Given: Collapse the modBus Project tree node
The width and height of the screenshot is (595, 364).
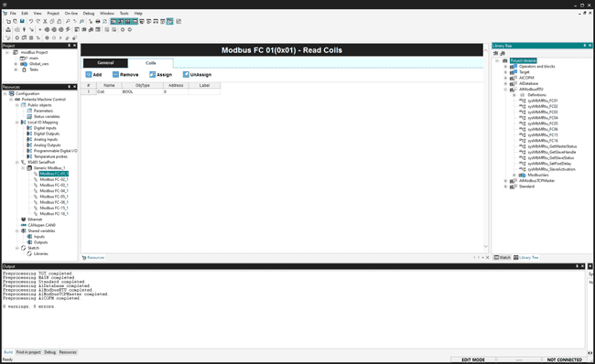Looking at the screenshot, I should point(7,52).
